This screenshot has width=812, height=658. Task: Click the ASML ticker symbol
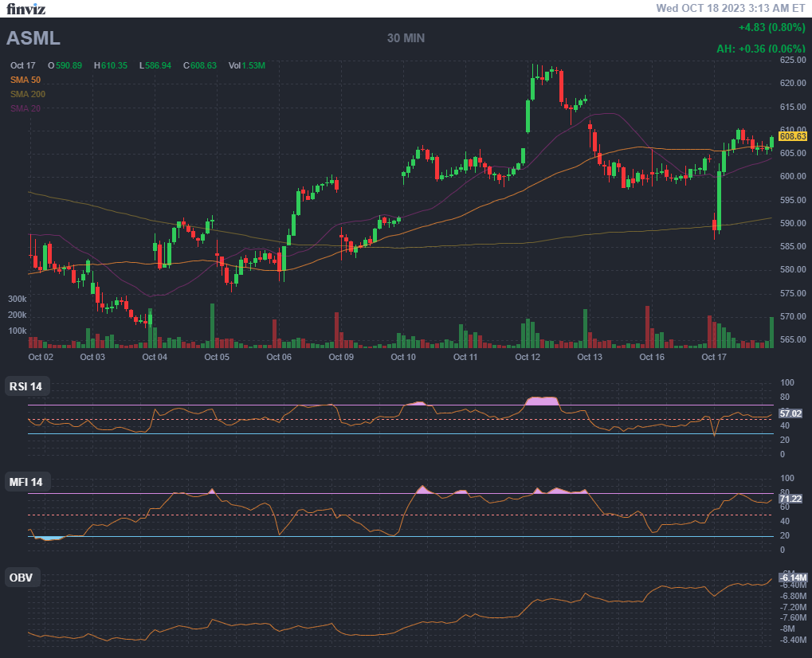point(33,38)
